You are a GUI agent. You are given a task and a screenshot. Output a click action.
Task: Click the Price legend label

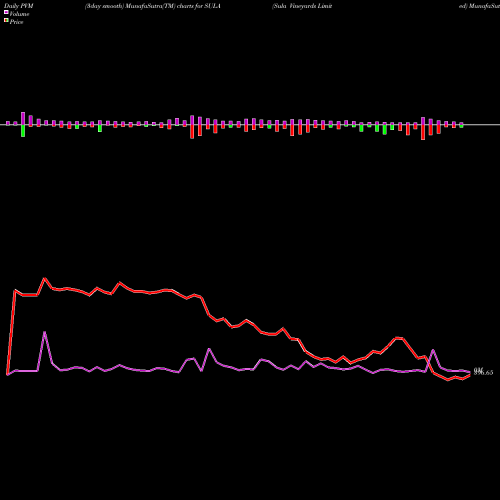pos(16,22)
